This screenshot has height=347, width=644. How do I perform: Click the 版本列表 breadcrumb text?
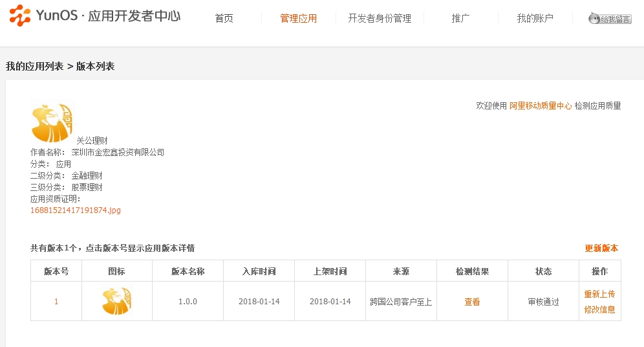coord(95,66)
